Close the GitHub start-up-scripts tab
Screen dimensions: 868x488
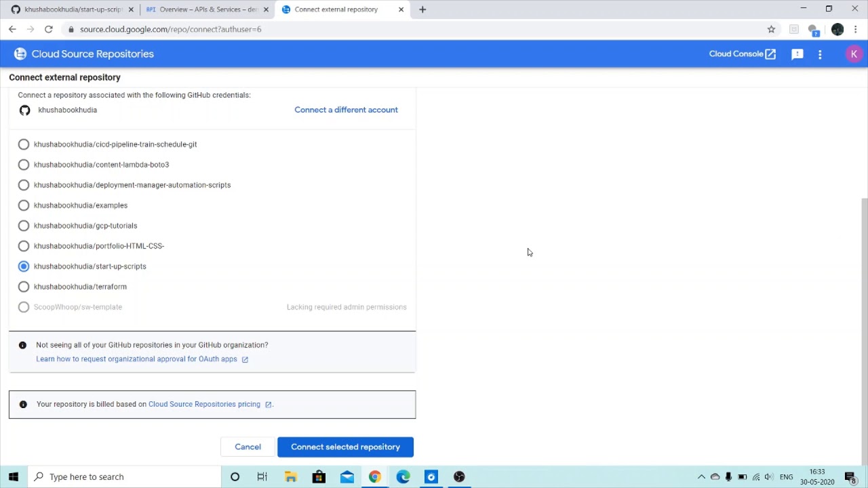131,9
